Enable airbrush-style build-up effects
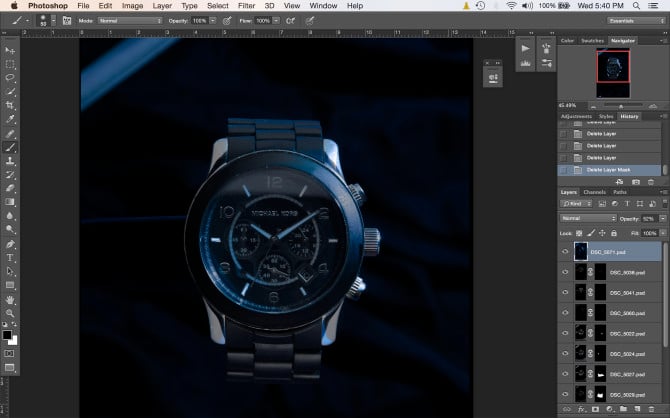The width and height of the screenshot is (670, 418). pos(291,21)
